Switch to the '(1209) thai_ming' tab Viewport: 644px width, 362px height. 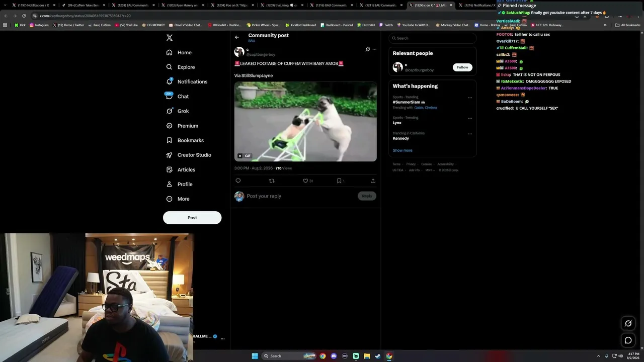(282, 5)
